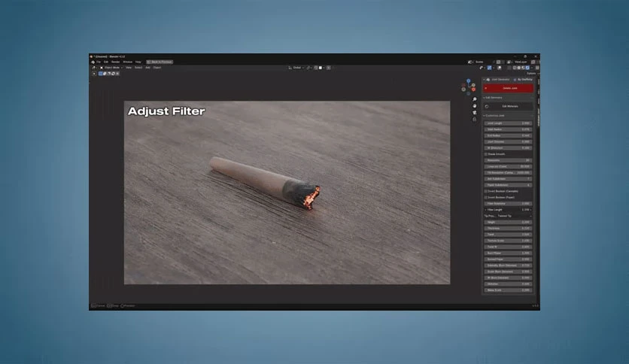Click the Texture Scale field
This screenshot has height=364, width=629.
tap(508, 241)
